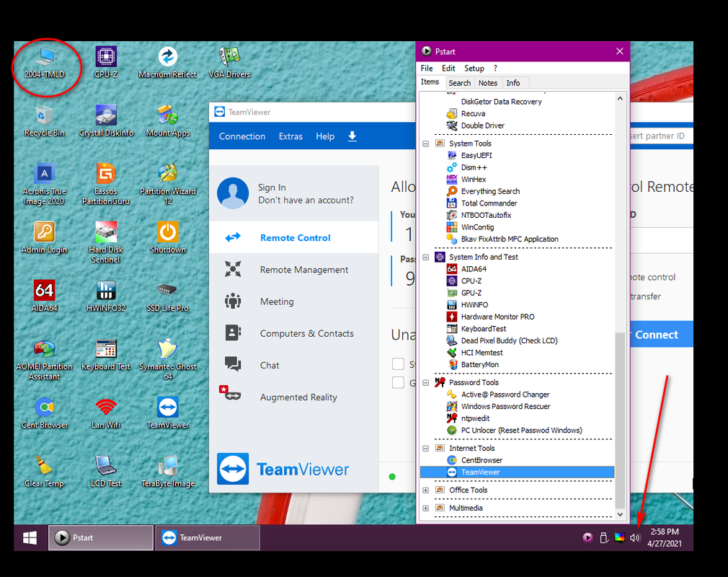Screen dimensions: 728x577
Task: Open Partition Wizard 12 desktop shortcut
Action: (x=168, y=185)
